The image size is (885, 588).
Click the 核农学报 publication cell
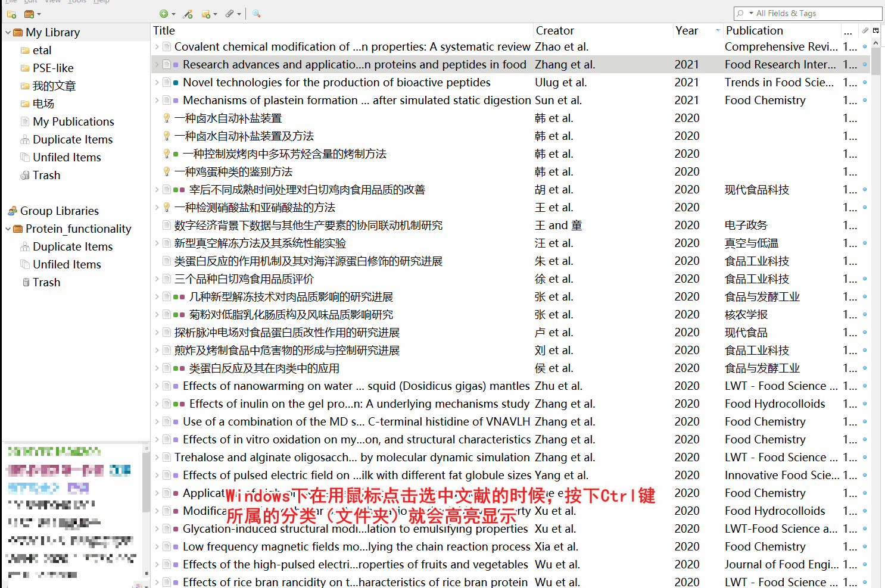coord(746,314)
